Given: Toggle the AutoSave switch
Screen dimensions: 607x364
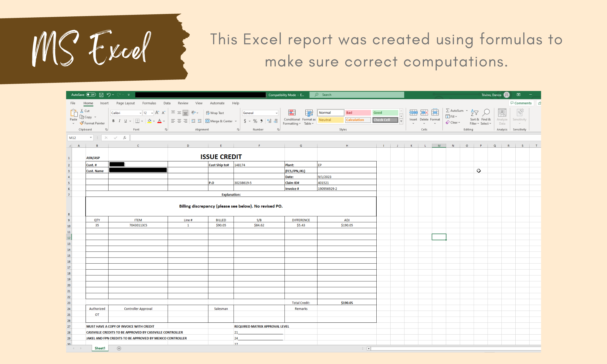Looking at the screenshot, I should 91,95.
